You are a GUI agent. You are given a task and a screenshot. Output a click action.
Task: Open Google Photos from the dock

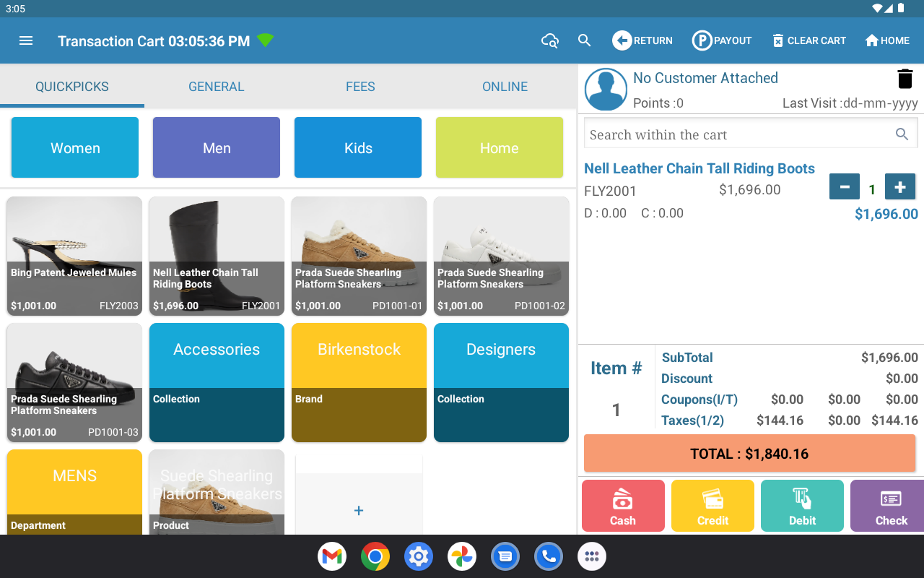click(462, 556)
